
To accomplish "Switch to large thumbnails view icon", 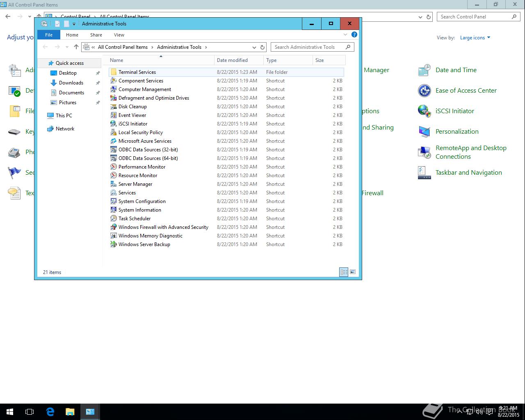I will coord(353,272).
